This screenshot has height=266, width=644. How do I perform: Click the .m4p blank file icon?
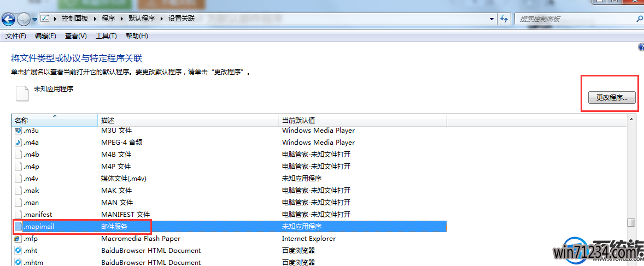(x=18, y=166)
